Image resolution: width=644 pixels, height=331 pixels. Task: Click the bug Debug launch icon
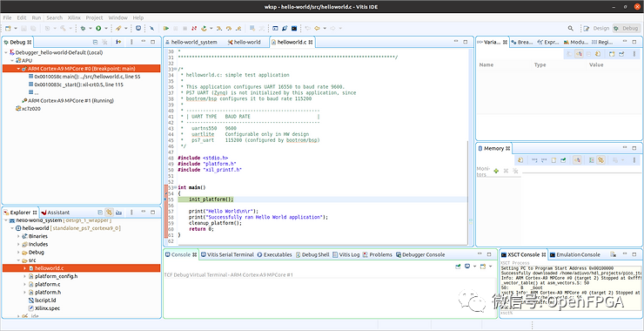[83, 29]
